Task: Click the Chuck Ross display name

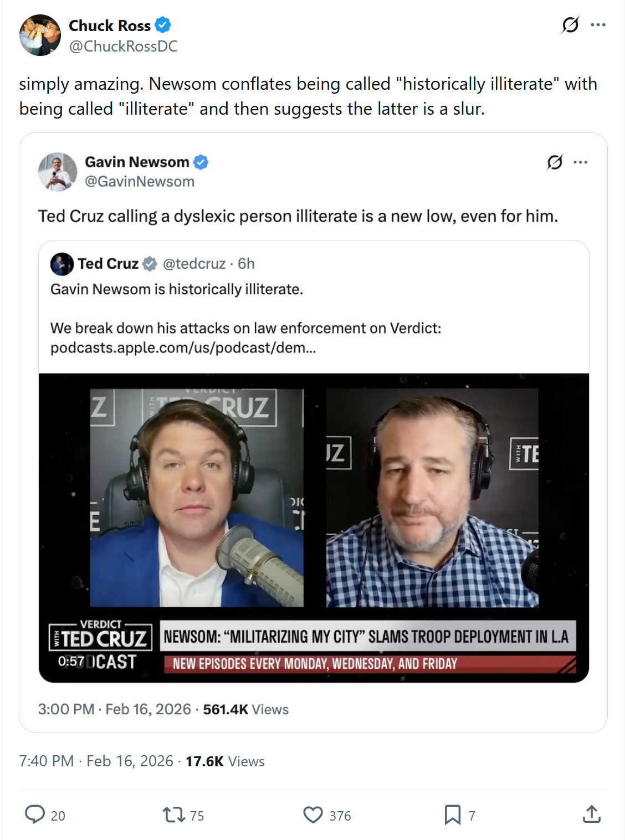Action: 110,25
